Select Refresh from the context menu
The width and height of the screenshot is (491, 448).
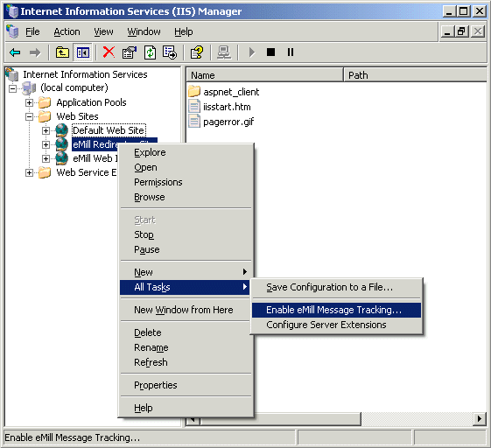(186, 362)
